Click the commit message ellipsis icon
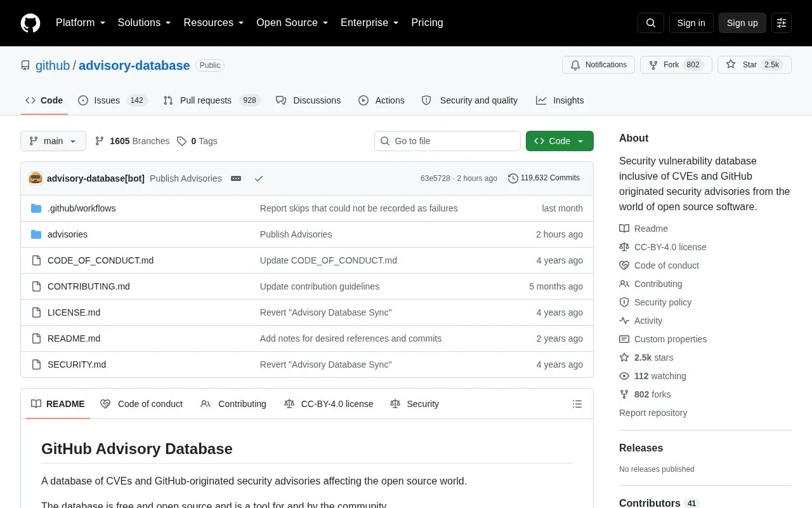The image size is (812, 508). pyautogui.click(x=236, y=178)
